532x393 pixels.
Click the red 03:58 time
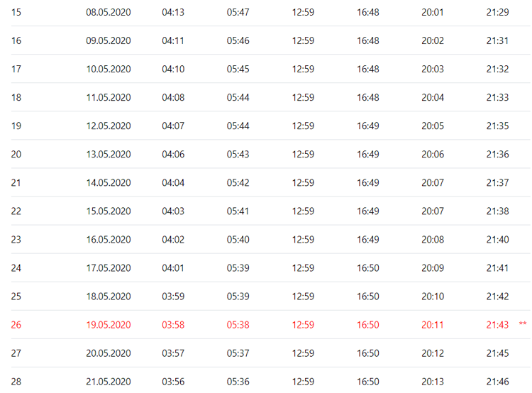[x=173, y=325]
